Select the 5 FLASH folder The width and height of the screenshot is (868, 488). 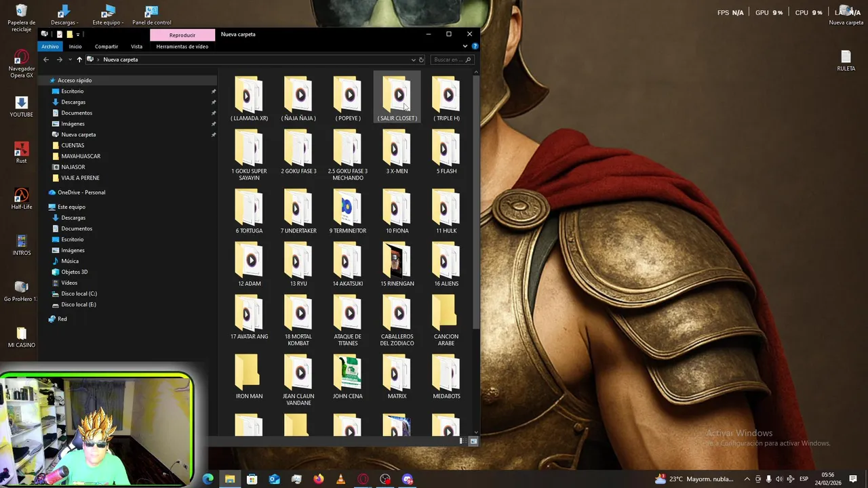point(446,152)
